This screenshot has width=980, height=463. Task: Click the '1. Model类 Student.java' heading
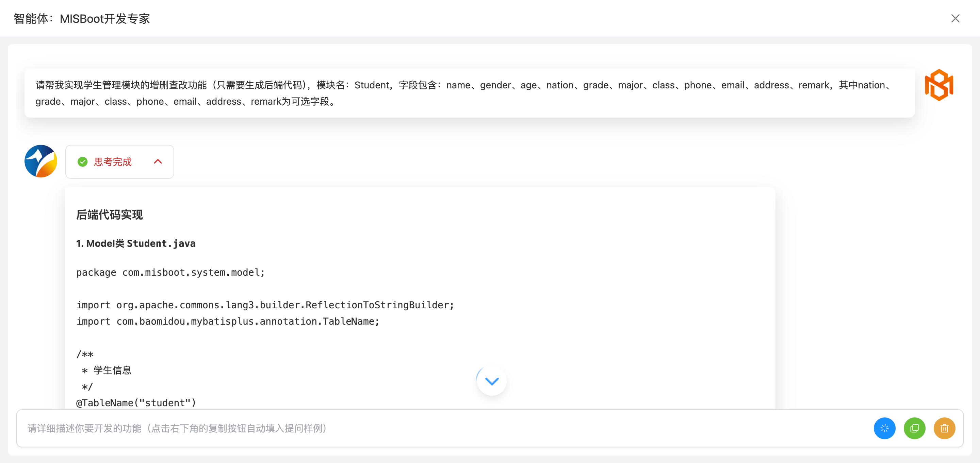(x=136, y=243)
